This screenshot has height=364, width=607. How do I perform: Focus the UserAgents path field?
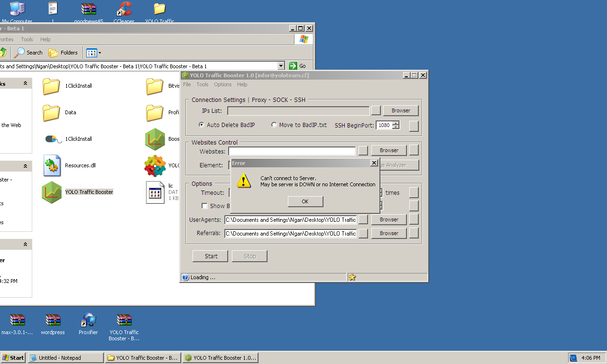pyautogui.click(x=290, y=220)
